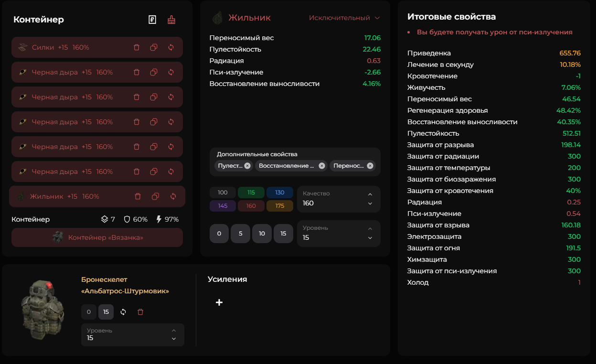Open the Исключительный rarity dropdown
The image size is (596, 364).
point(344,18)
